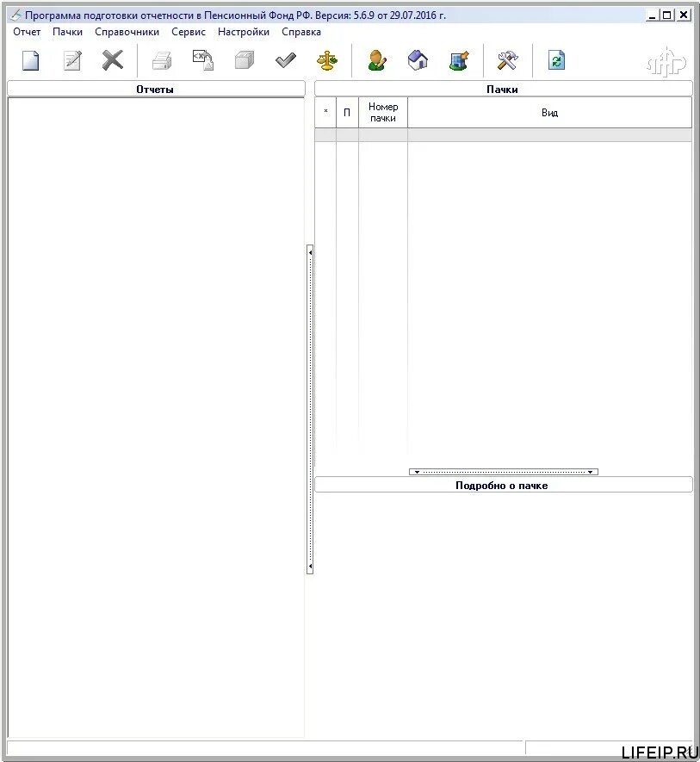Image resolution: width=700 pixels, height=762 pixels.
Task: Click the print icon in toolbar
Action: pyautogui.click(x=162, y=61)
